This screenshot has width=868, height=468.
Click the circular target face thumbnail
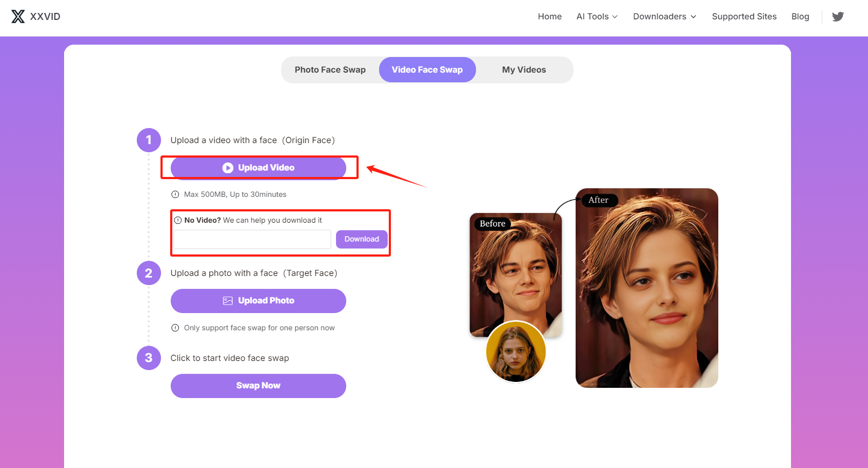tap(516, 352)
